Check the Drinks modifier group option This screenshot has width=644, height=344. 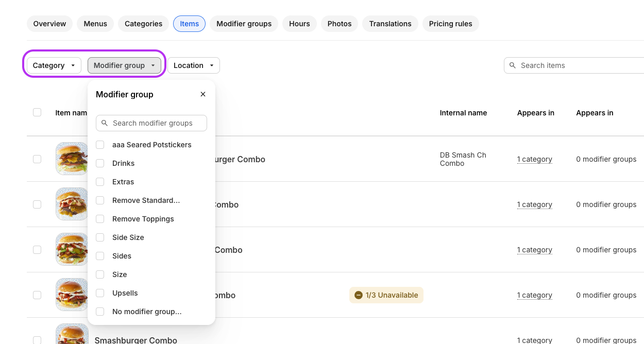point(100,163)
